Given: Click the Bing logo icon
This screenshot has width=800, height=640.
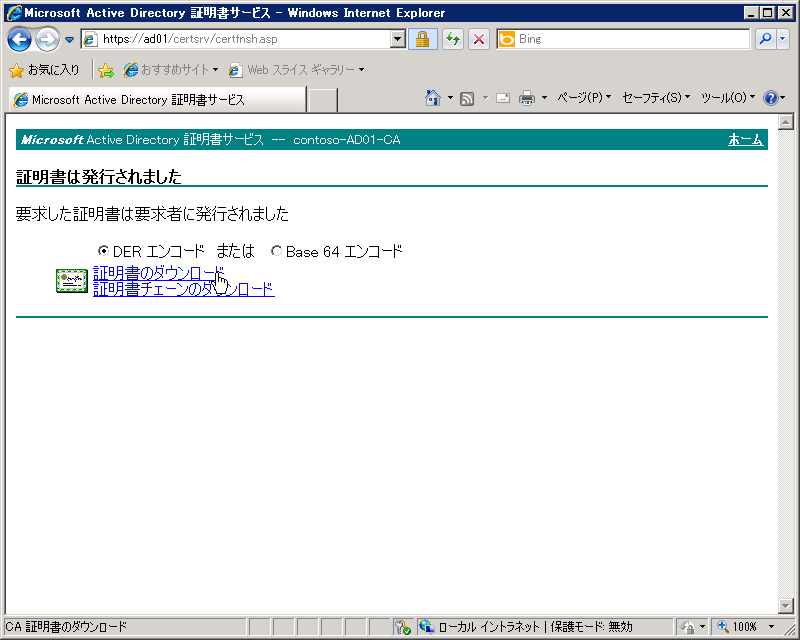Looking at the screenshot, I should click(x=507, y=39).
